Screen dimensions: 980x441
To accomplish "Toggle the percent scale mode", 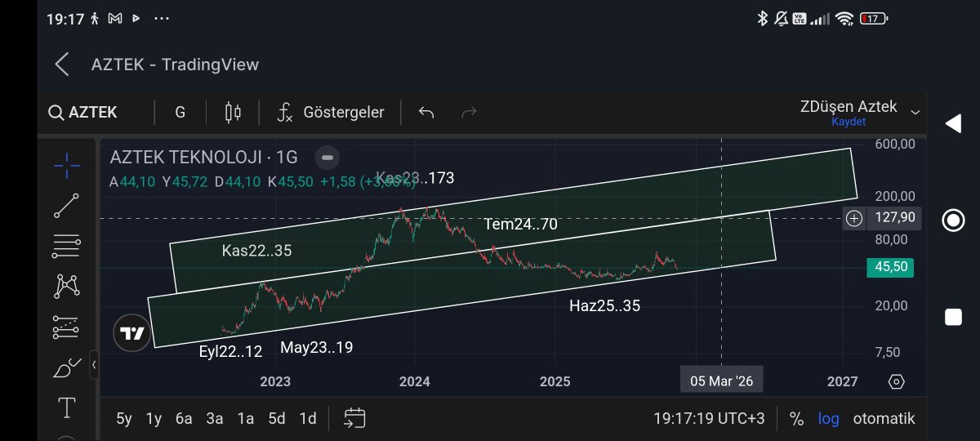I will [x=796, y=419].
